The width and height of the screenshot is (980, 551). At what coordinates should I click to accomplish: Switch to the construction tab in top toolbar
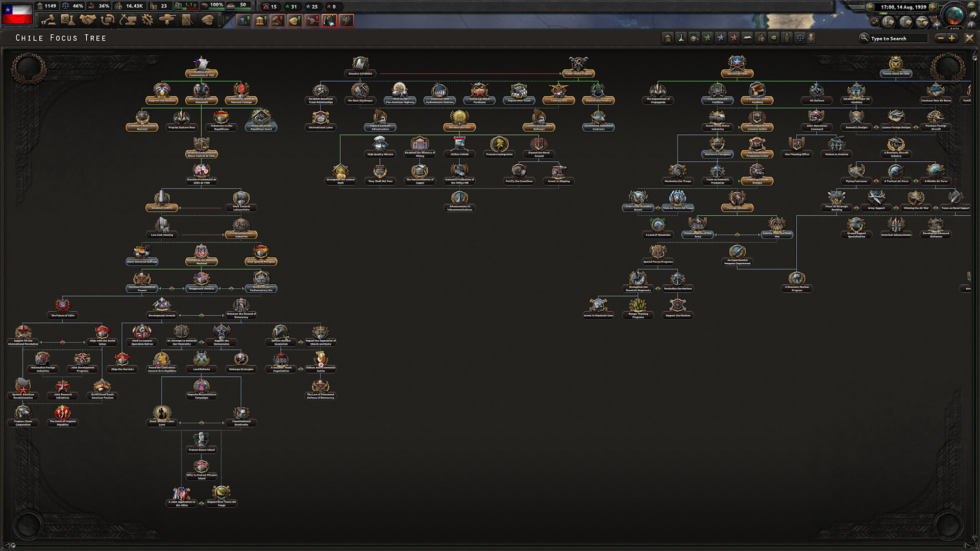click(x=127, y=19)
